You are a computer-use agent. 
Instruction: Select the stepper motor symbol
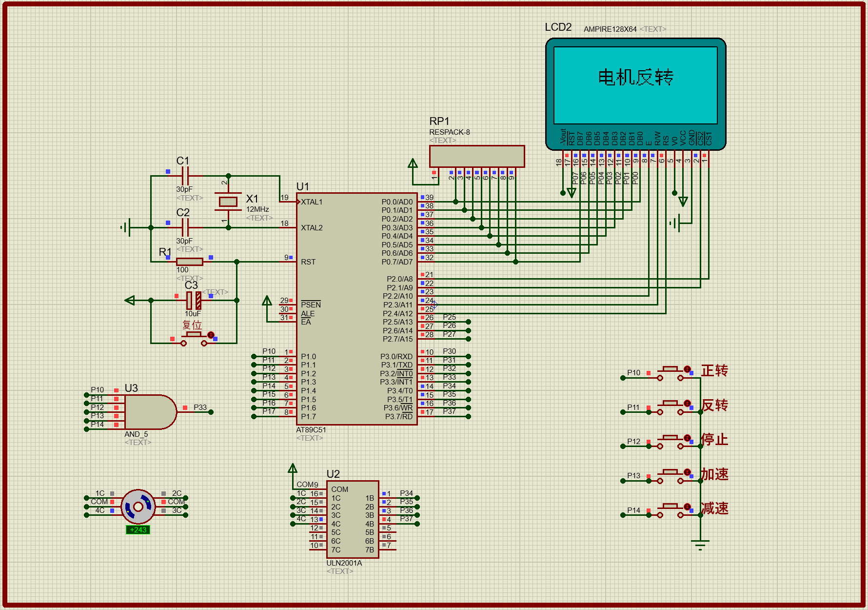pos(138,507)
